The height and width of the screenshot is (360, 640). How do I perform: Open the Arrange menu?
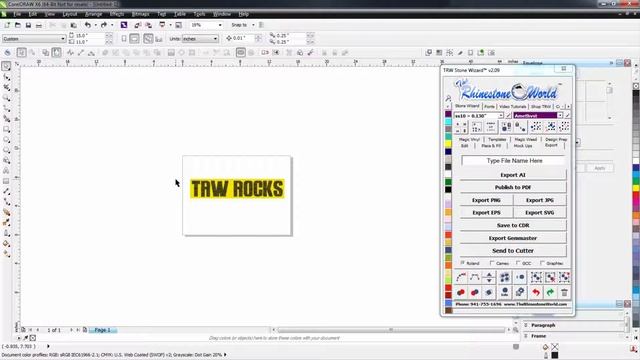tap(93, 14)
